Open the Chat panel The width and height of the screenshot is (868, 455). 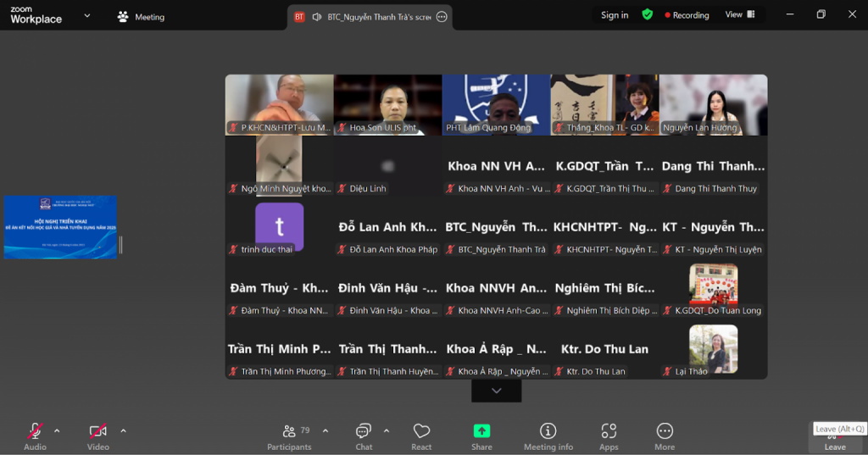364,436
